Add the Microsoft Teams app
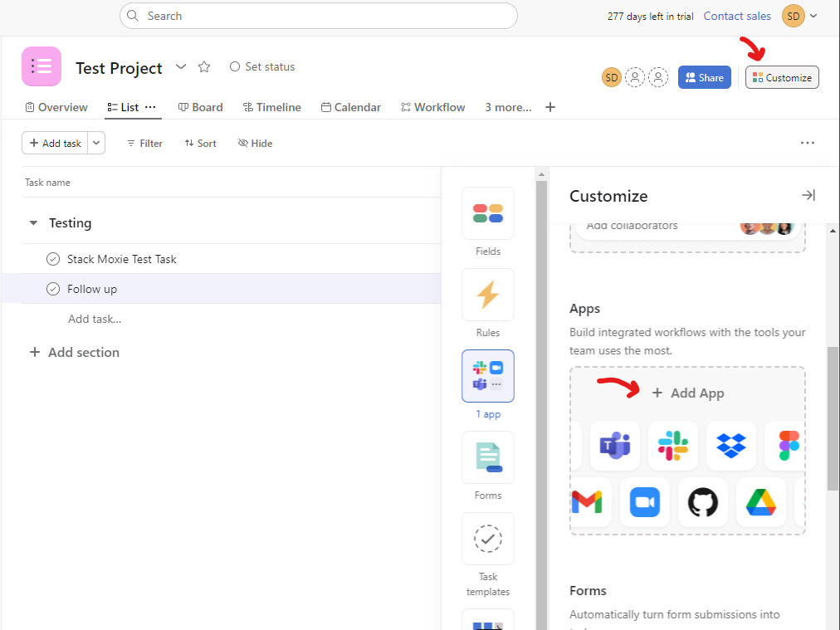Image resolution: width=840 pixels, height=630 pixels. pos(614,445)
